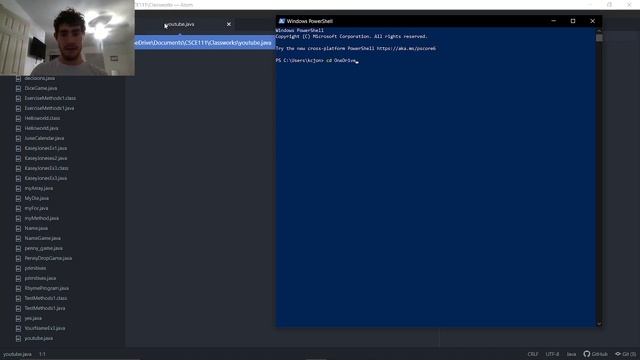Close the Windows PowerShell window

point(593,21)
